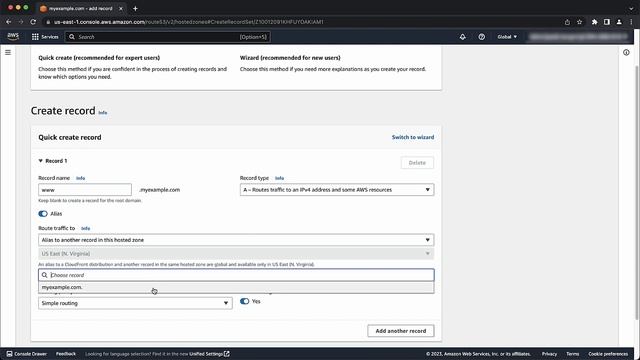Open the Terms footer link
The width and height of the screenshot is (640, 360).
[572, 354]
